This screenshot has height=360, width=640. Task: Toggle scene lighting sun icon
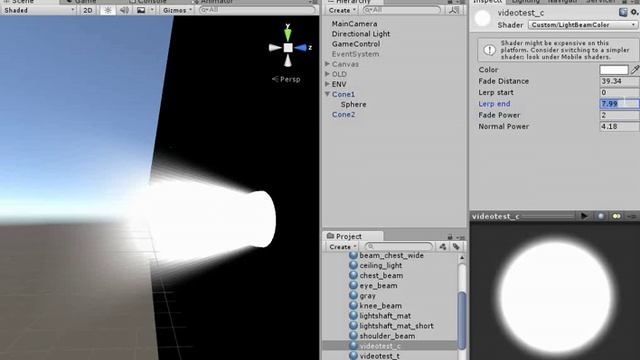point(108,10)
